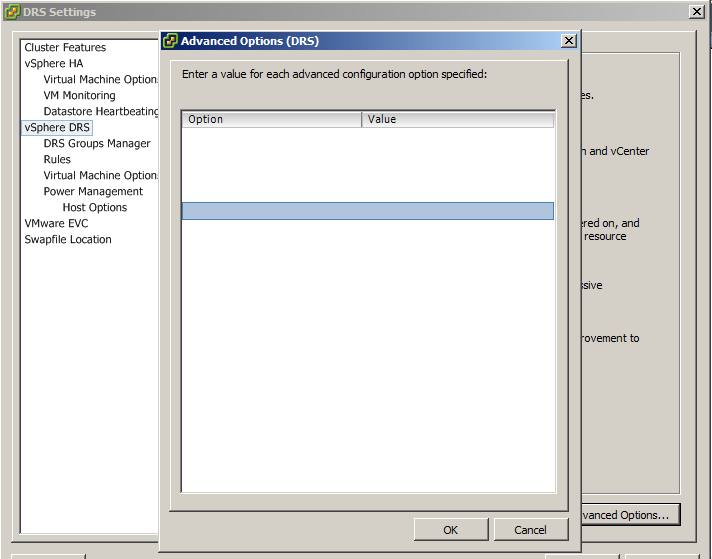Click the DRS Settings window title icon
Screen dimensions: 712x559
(x=12, y=12)
